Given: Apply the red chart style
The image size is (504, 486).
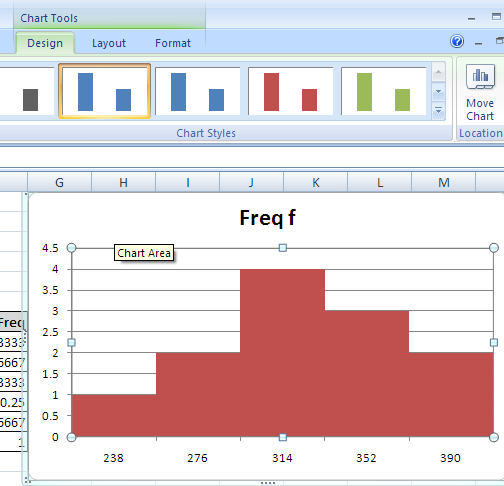Looking at the screenshot, I should (290, 91).
